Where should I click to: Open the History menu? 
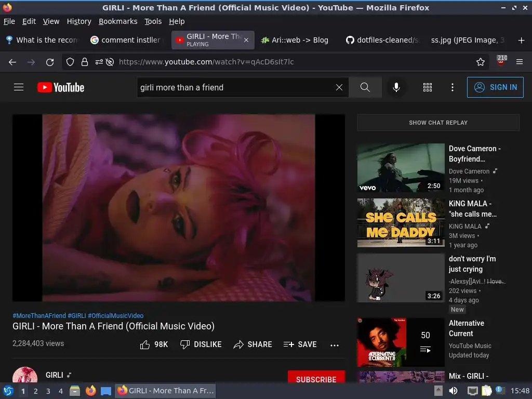tap(79, 21)
